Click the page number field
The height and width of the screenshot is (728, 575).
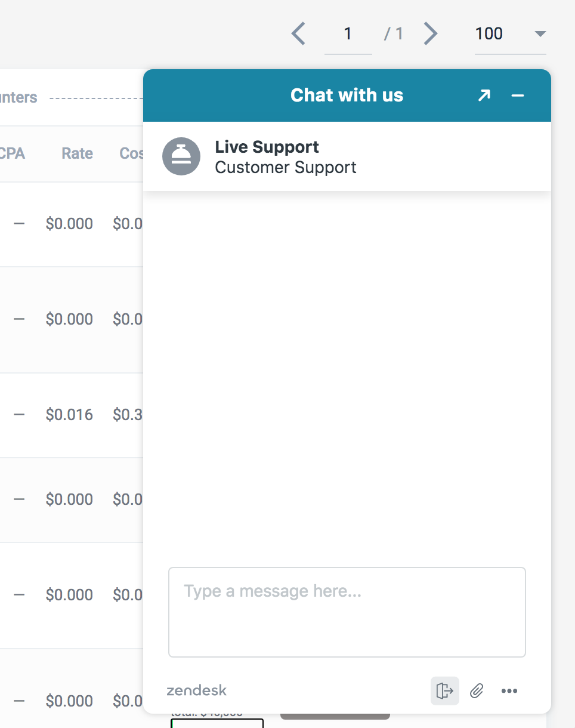(x=348, y=34)
